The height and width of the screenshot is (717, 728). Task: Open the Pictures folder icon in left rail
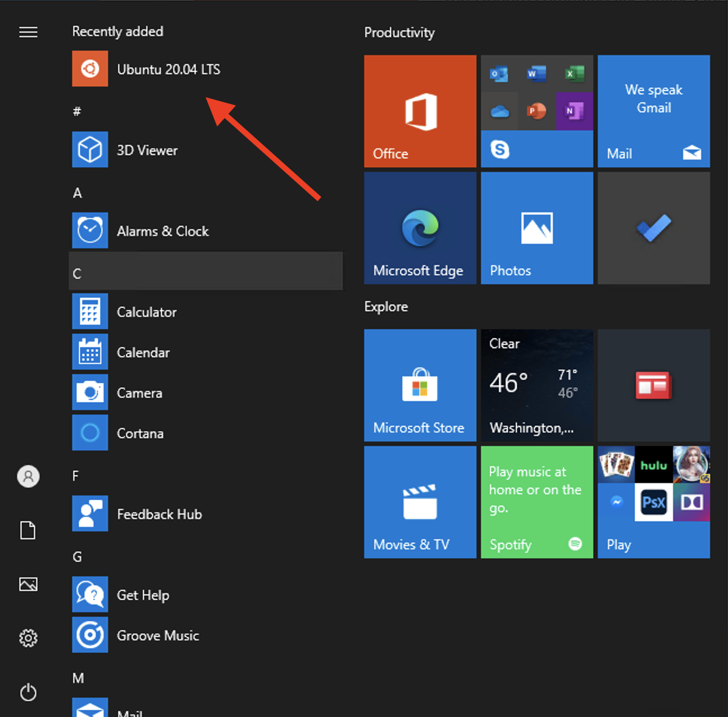click(28, 584)
